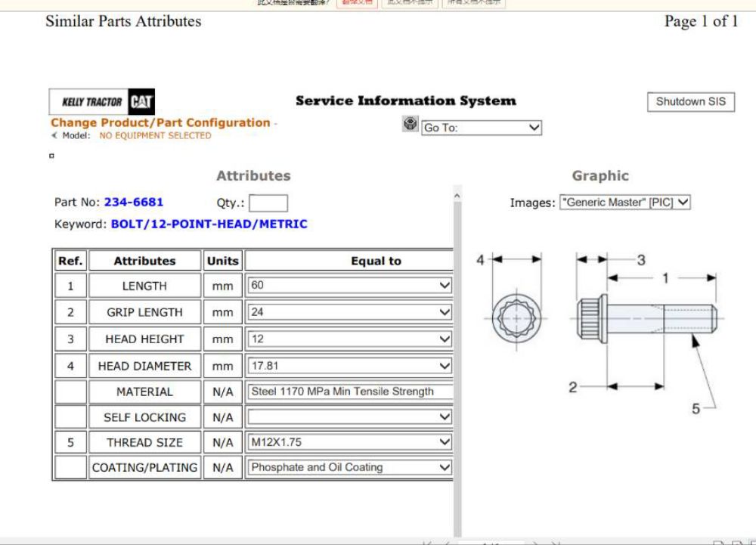The height and width of the screenshot is (545, 756).
Task: Click the Kelly Tractor CAT logo
Action: pos(102,102)
